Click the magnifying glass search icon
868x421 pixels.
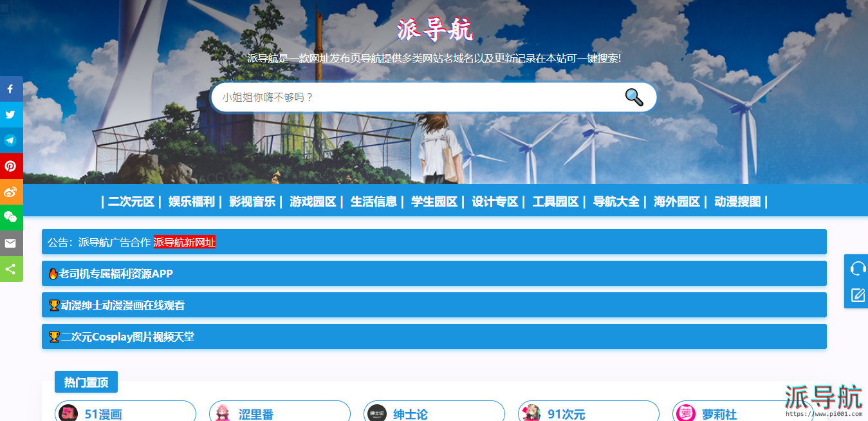[634, 97]
